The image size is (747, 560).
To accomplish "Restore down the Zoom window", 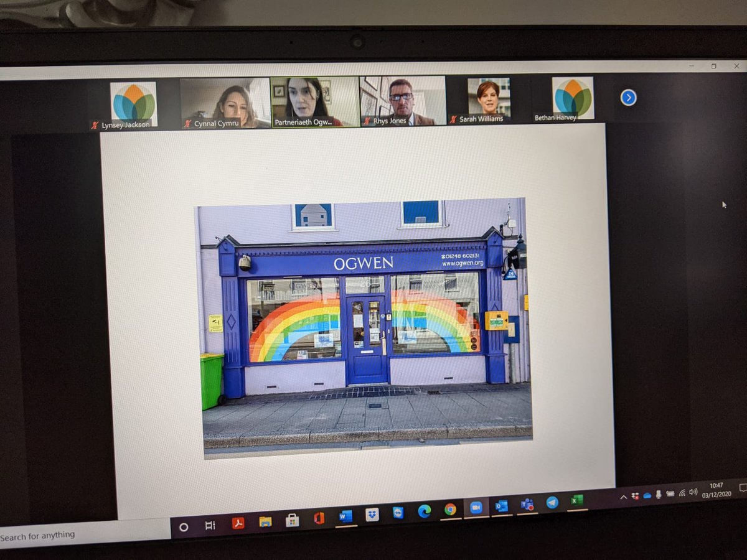I will tap(713, 65).
